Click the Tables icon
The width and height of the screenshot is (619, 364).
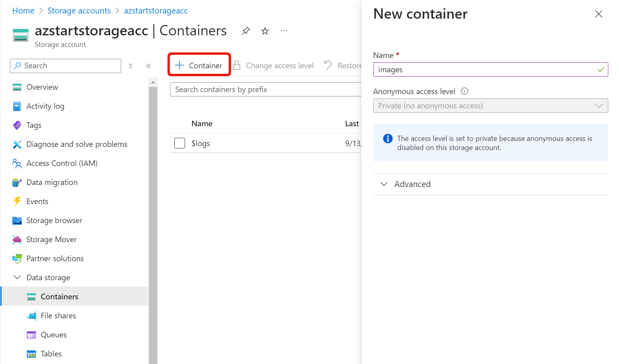(31, 354)
